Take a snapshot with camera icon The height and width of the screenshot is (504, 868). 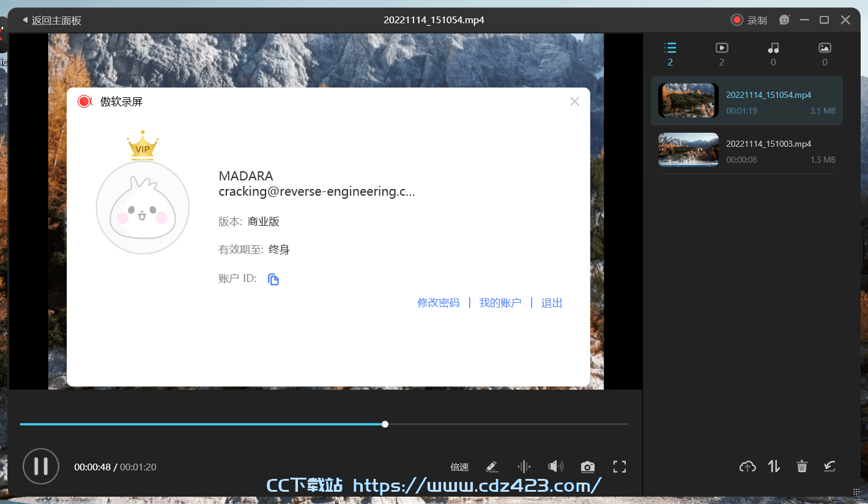[x=587, y=467]
